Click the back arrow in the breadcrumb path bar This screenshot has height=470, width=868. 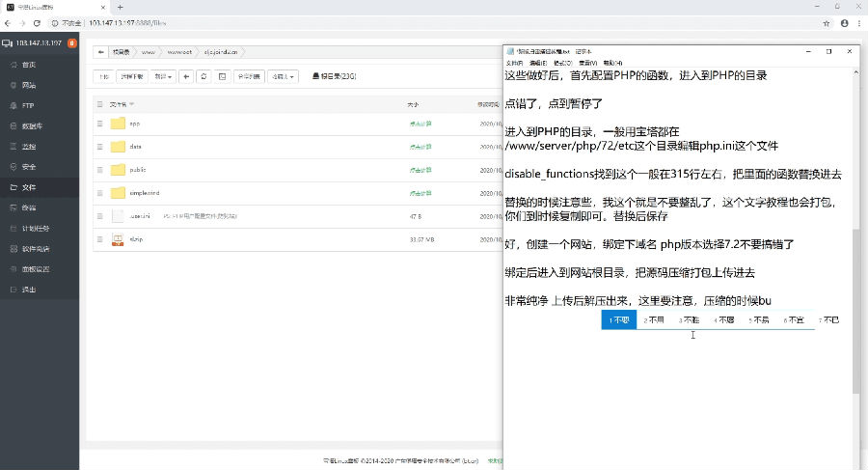[100, 52]
